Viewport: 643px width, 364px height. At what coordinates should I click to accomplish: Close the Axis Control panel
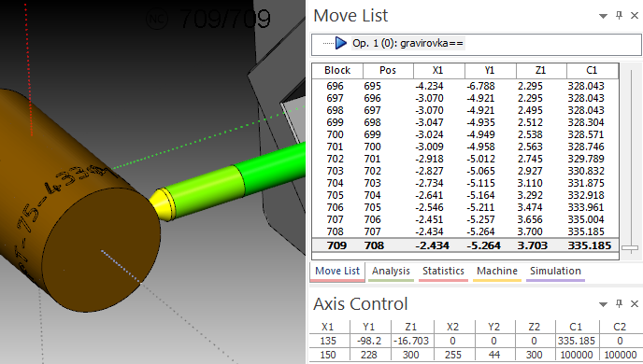635,304
